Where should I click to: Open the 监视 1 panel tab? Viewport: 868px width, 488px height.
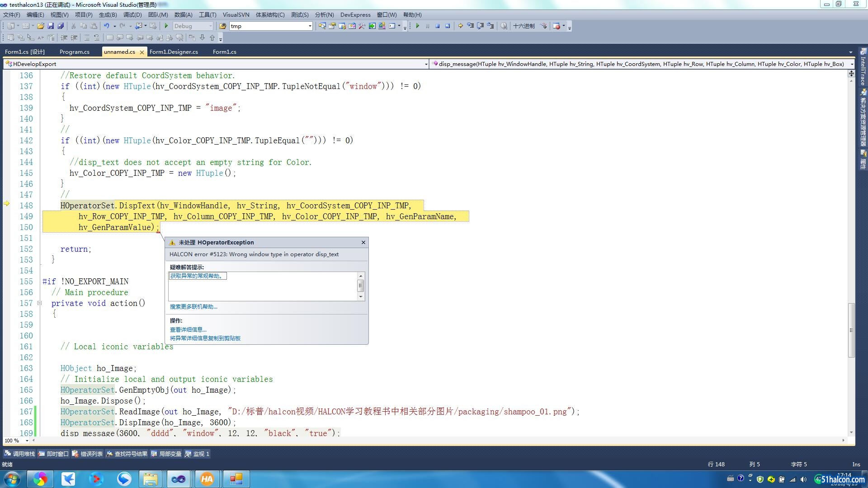point(198,454)
